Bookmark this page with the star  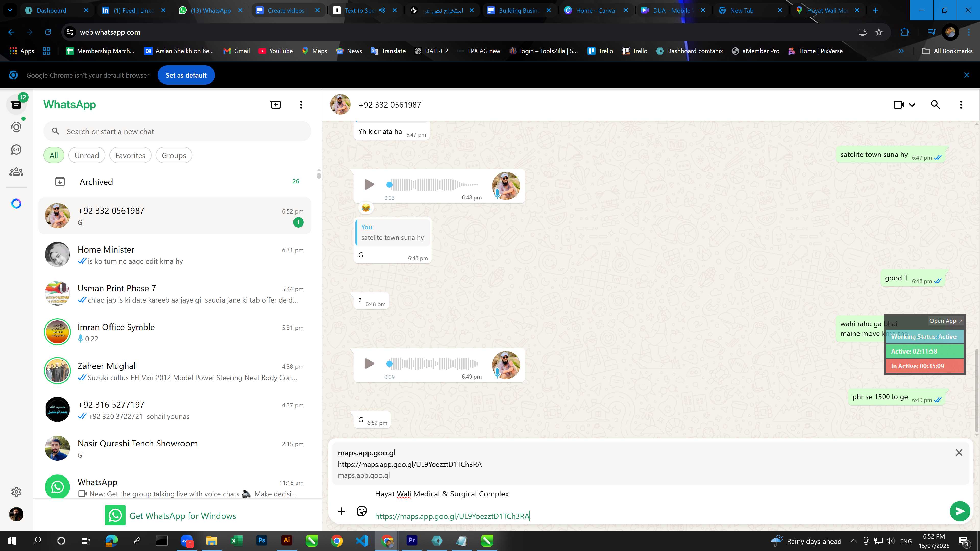[x=879, y=32]
